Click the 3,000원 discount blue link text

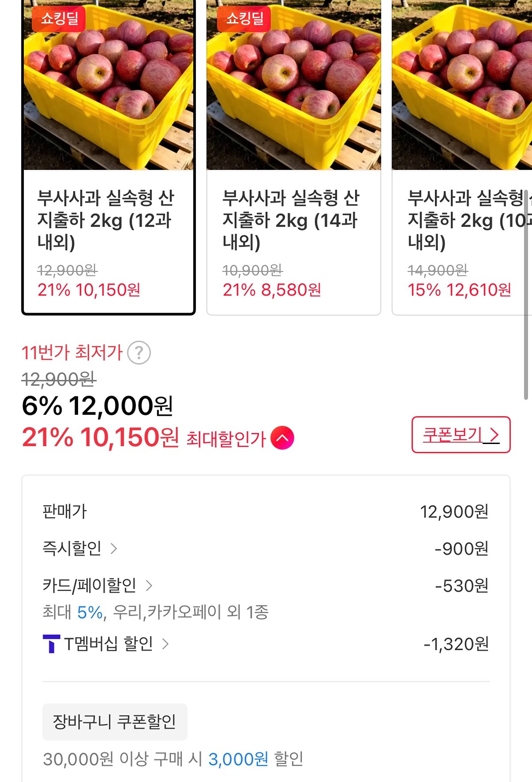click(238, 759)
